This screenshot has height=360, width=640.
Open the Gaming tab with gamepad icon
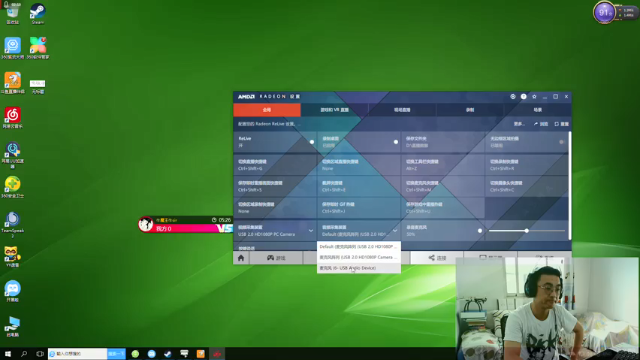276,258
